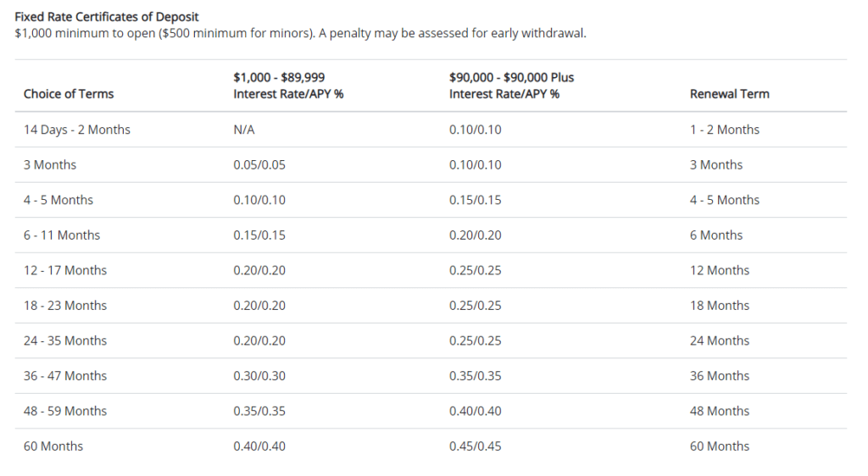Select the Choice of Terms column header
Image resolution: width=868 pixels, height=476 pixels.
69,94
